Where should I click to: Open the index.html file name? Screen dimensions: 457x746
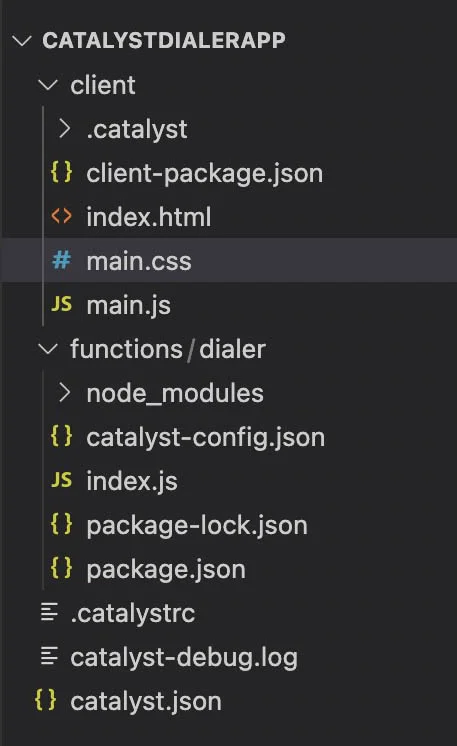tap(149, 217)
